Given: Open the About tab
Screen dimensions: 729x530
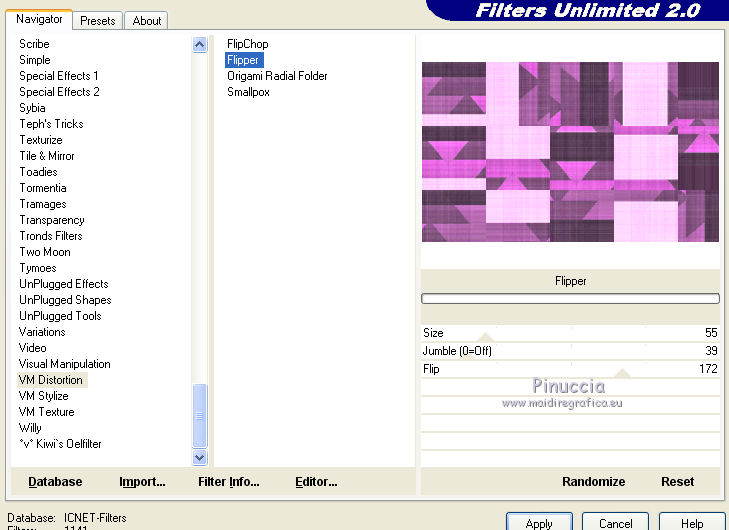Looking at the screenshot, I should tap(146, 21).
